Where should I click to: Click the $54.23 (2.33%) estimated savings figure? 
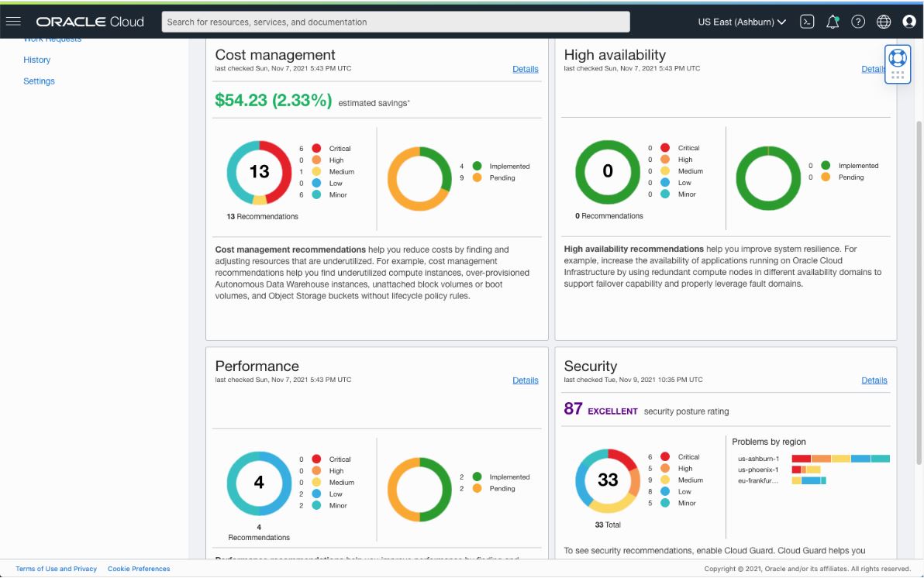point(274,100)
